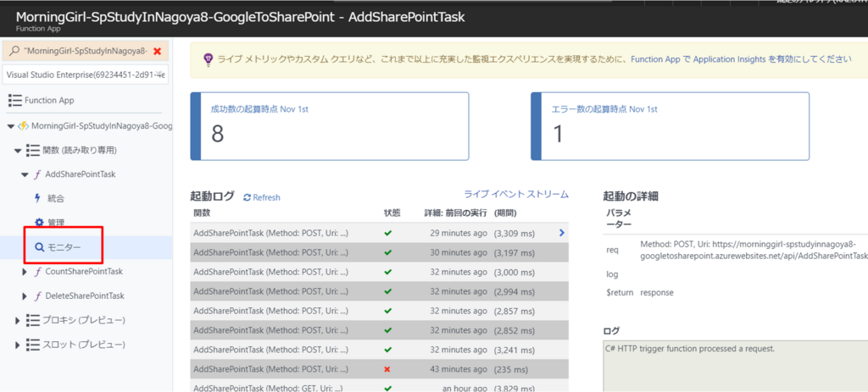868x392 pixels.
Task: Click the log parameter row in details
Action: pos(612,274)
